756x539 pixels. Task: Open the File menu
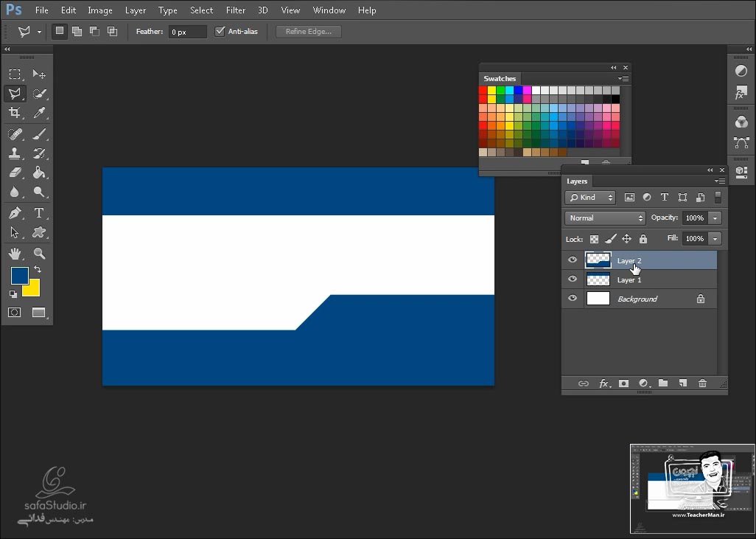tap(42, 10)
